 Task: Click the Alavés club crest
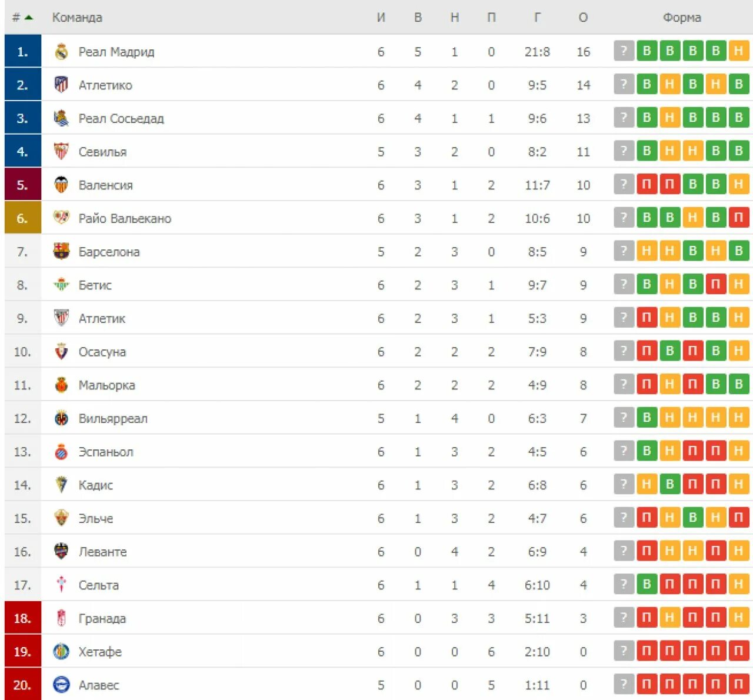coord(61,685)
